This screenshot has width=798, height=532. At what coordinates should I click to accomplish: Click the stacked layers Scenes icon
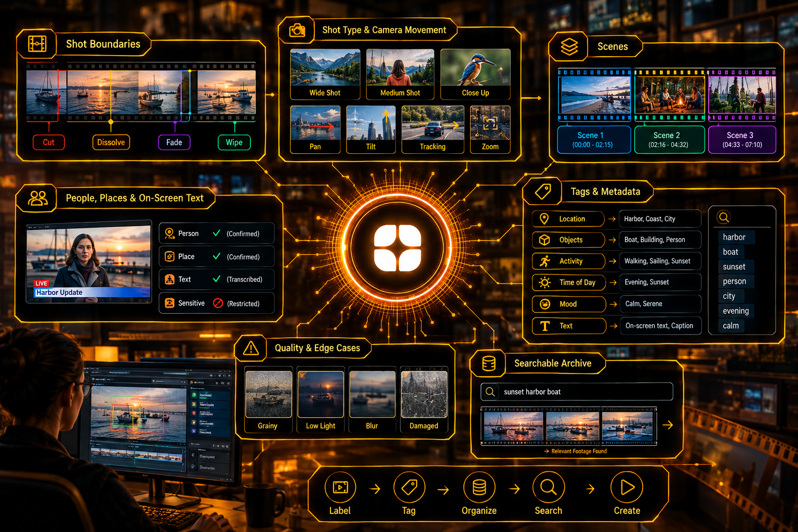click(569, 47)
